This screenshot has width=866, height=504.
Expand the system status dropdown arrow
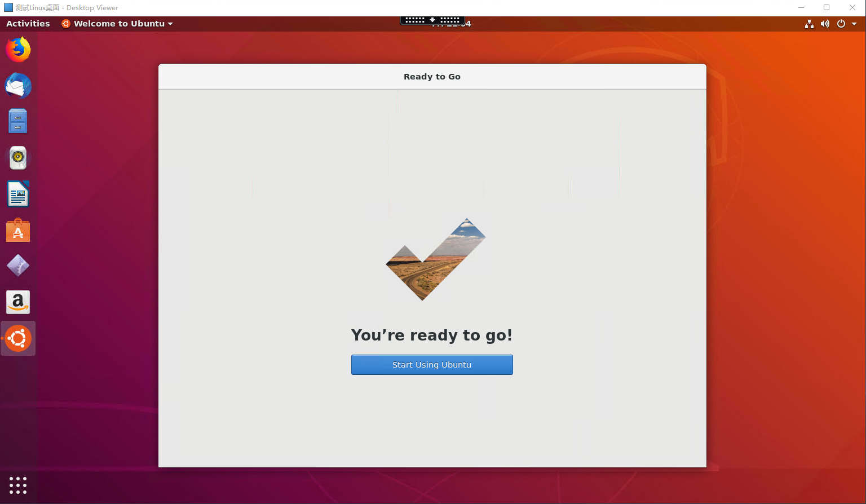pyautogui.click(x=855, y=24)
